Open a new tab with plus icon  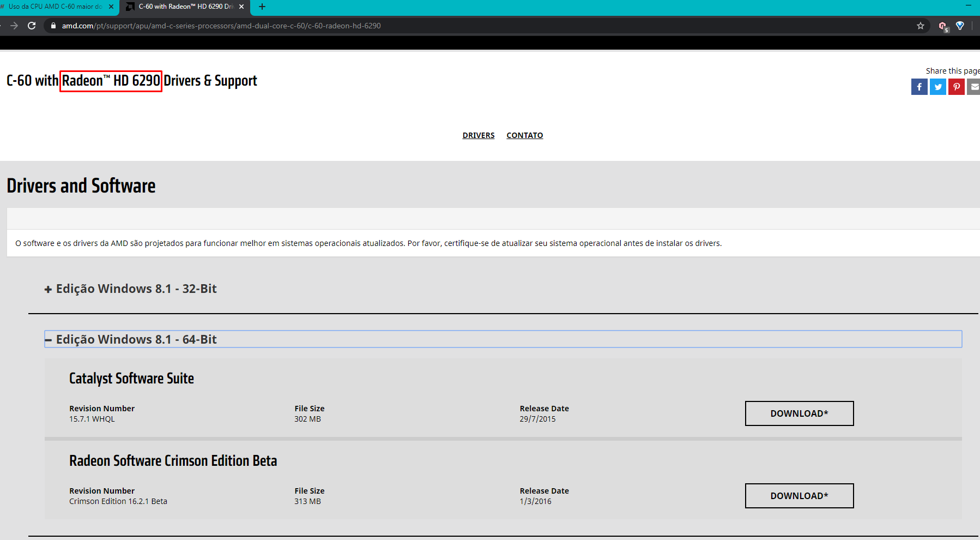tap(262, 7)
